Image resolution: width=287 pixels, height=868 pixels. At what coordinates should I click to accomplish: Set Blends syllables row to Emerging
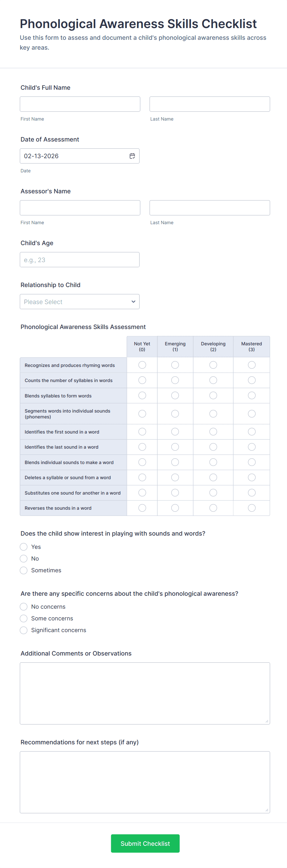[175, 395]
